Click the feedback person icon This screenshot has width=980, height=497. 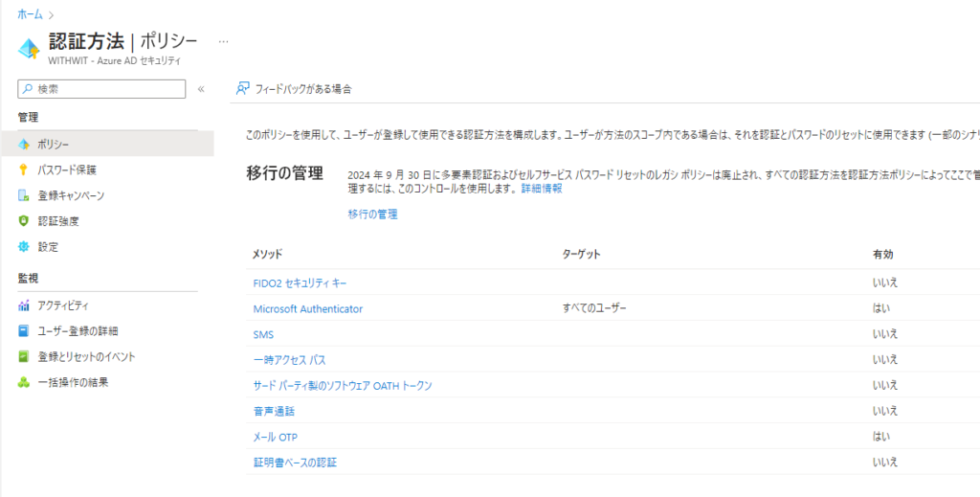click(242, 89)
